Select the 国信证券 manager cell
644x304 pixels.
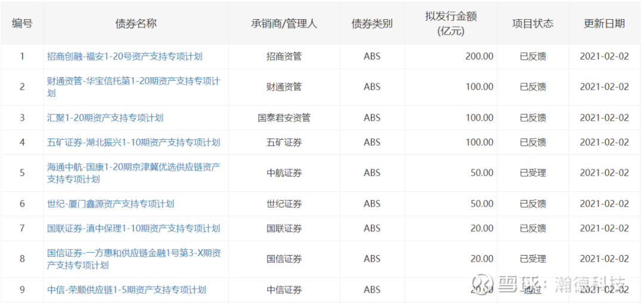tap(284, 259)
